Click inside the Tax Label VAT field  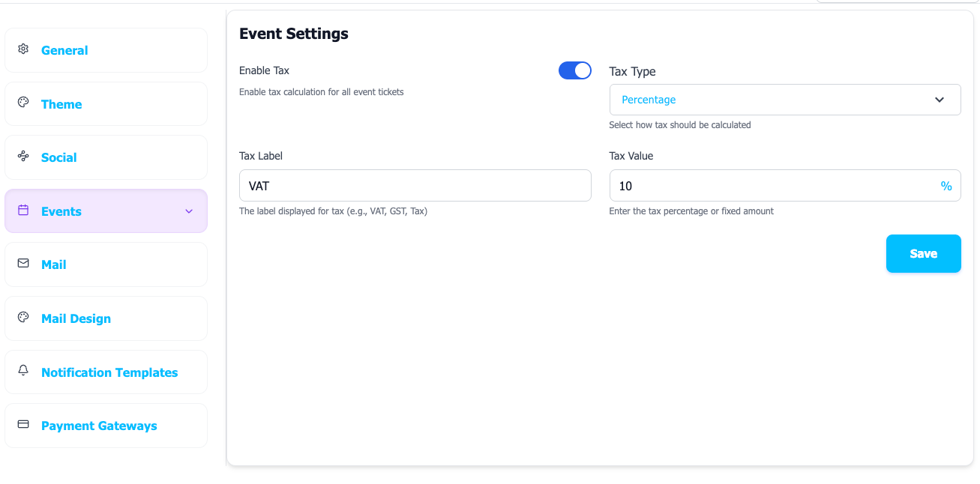pos(415,185)
